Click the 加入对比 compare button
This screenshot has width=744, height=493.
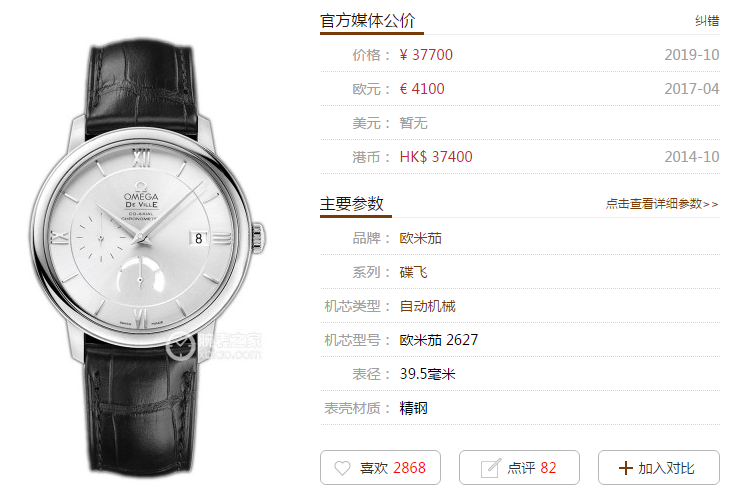659,467
